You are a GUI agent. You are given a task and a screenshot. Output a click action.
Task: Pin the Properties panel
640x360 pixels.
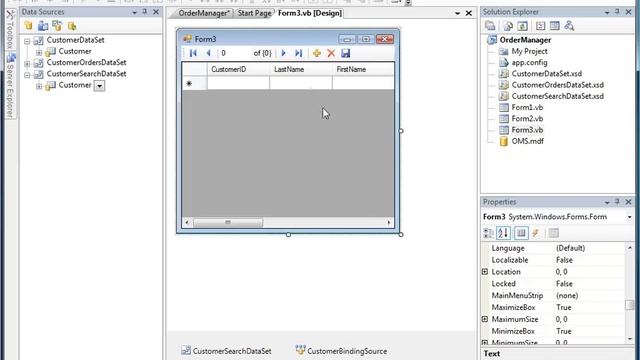pos(617,202)
